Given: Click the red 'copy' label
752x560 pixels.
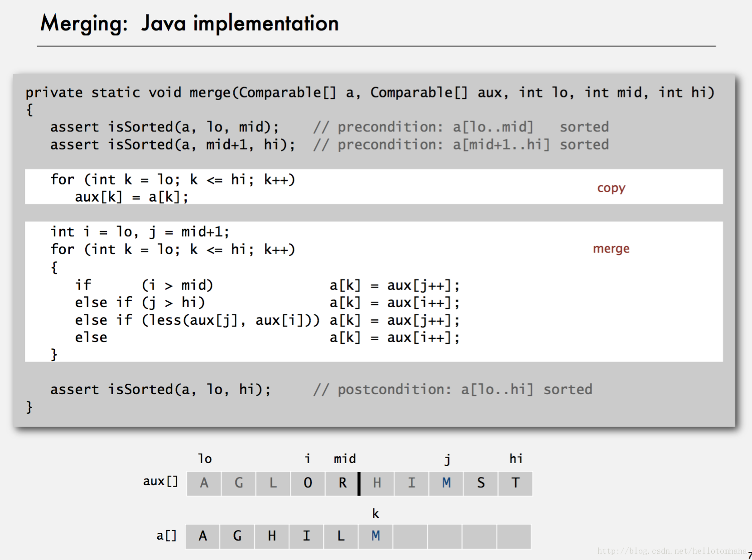Looking at the screenshot, I should click(x=611, y=188).
